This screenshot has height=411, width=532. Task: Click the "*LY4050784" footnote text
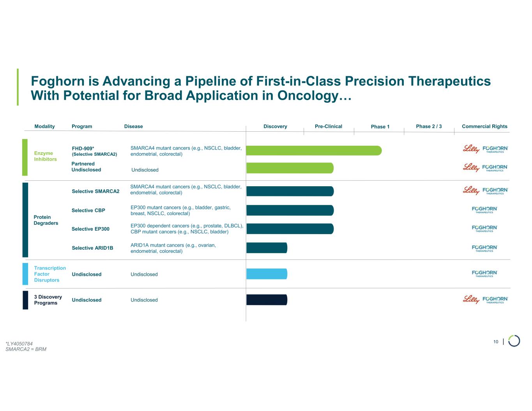(19, 344)
